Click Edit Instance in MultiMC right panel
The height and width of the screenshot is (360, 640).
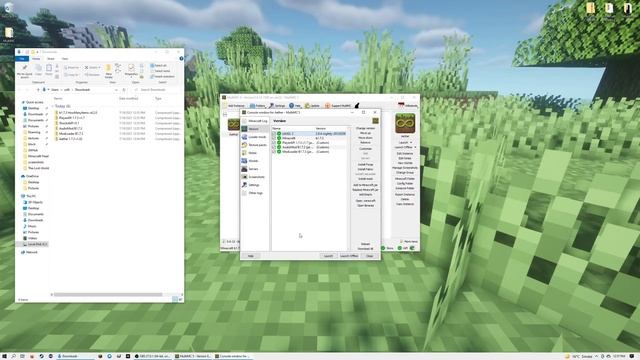(x=405, y=153)
